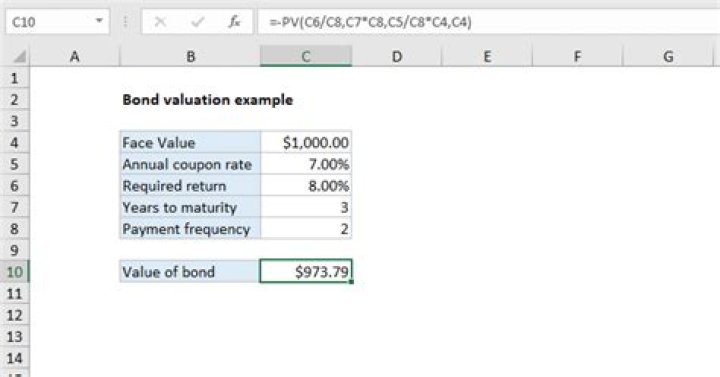Image resolution: width=720 pixels, height=377 pixels.
Task: Select row 2 header
Action: (x=15, y=100)
